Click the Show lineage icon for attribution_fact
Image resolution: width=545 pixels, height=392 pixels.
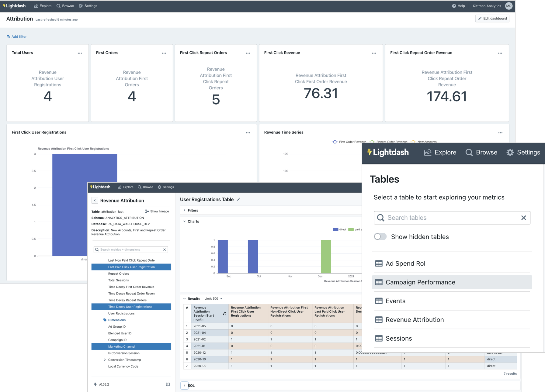[147, 211]
